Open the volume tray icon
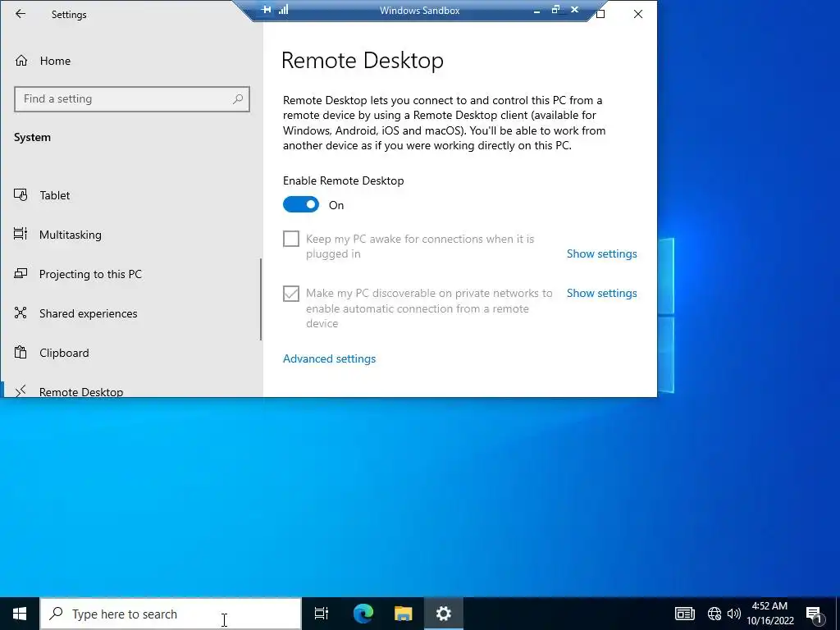The image size is (840, 630). pos(734,614)
